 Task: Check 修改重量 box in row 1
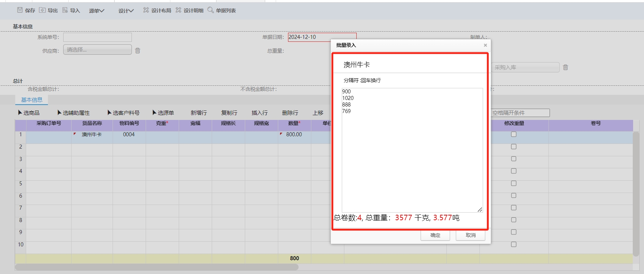[514, 134]
